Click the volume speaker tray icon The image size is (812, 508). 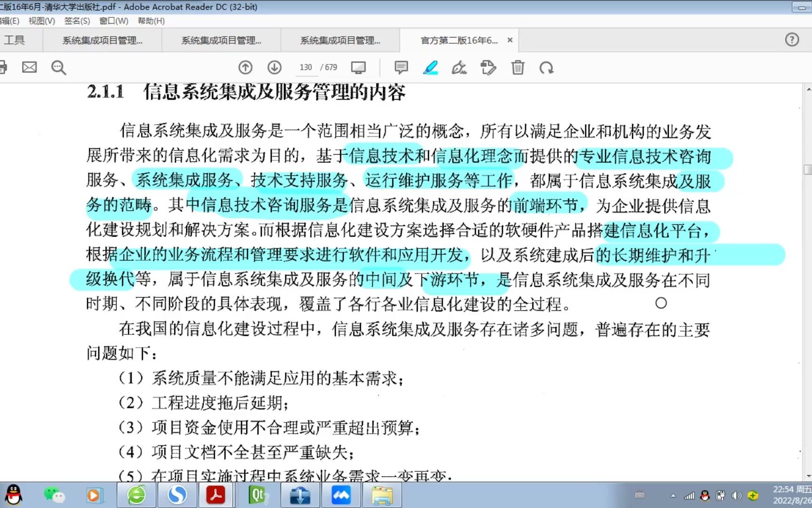click(736, 495)
